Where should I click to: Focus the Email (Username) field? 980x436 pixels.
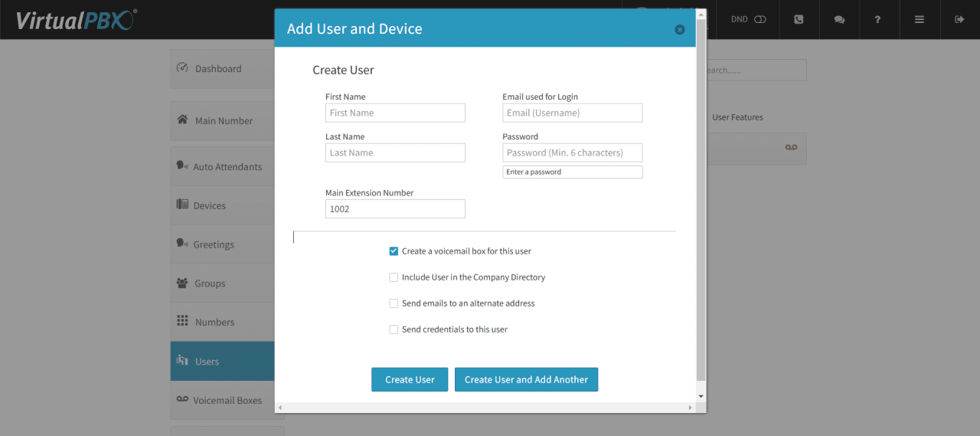pos(573,113)
